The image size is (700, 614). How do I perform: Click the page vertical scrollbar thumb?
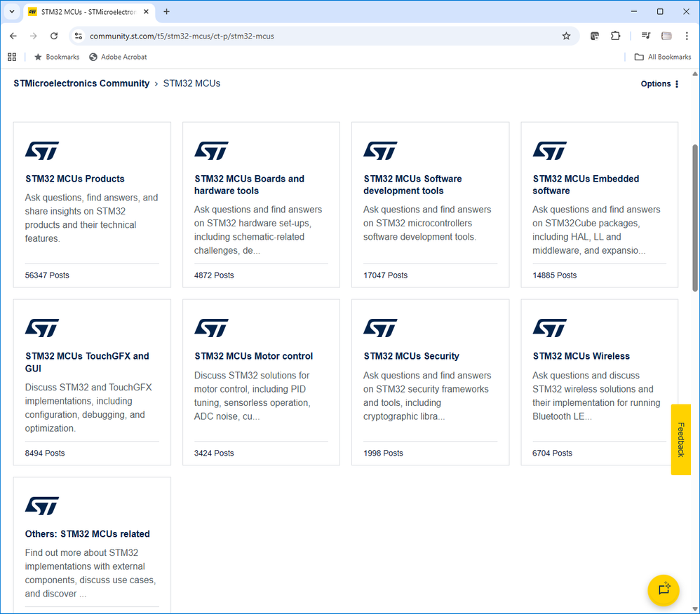pyautogui.click(x=695, y=218)
